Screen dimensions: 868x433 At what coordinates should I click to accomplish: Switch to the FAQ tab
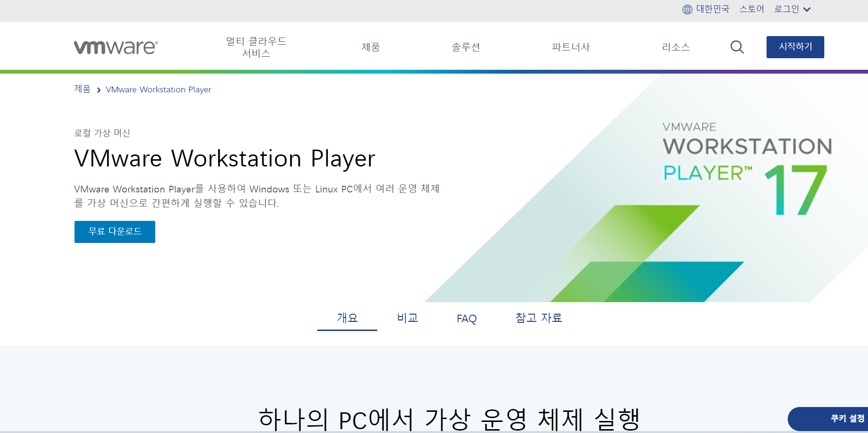467,318
